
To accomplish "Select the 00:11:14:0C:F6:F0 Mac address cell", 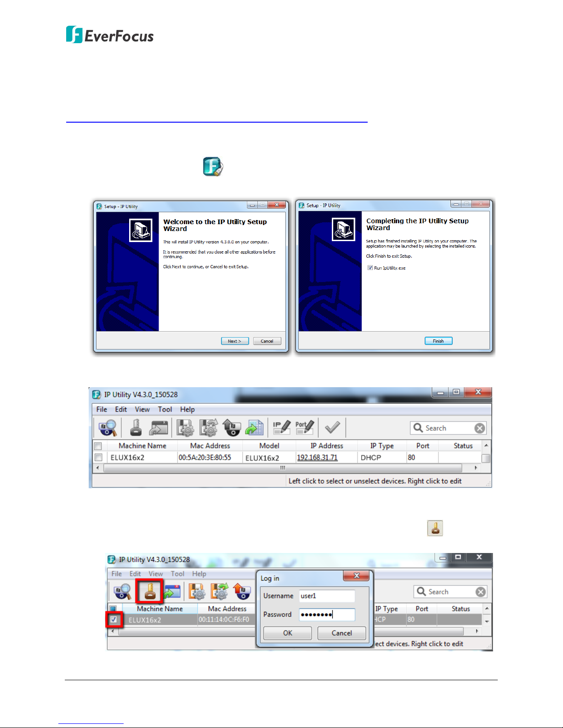I will 224,620.
